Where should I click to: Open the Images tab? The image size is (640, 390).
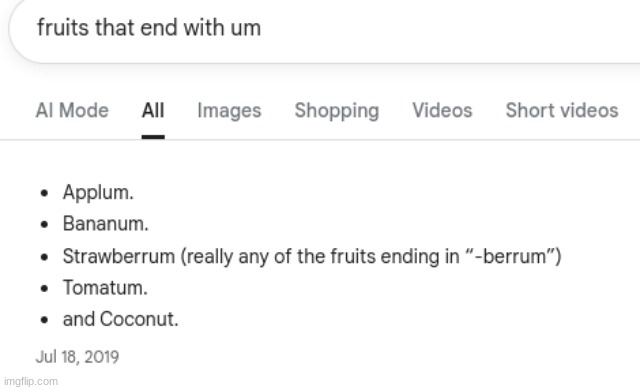(x=229, y=111)
